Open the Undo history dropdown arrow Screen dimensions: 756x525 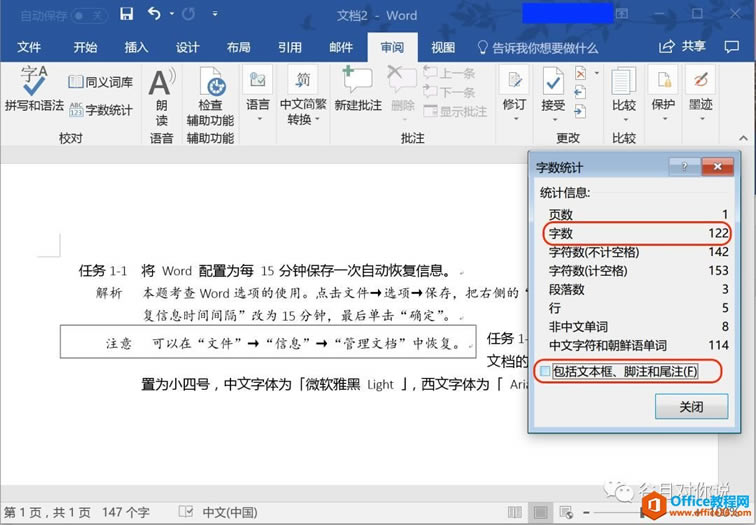171,14
